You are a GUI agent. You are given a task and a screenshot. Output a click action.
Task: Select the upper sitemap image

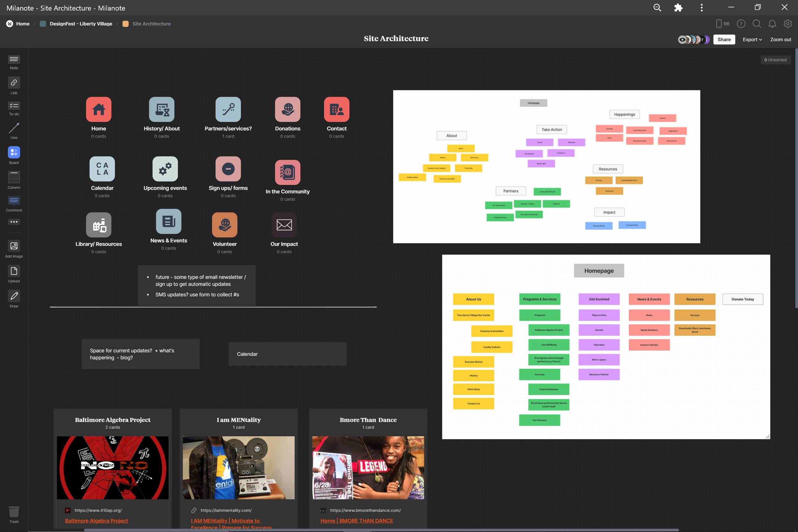tap(546, 167)
